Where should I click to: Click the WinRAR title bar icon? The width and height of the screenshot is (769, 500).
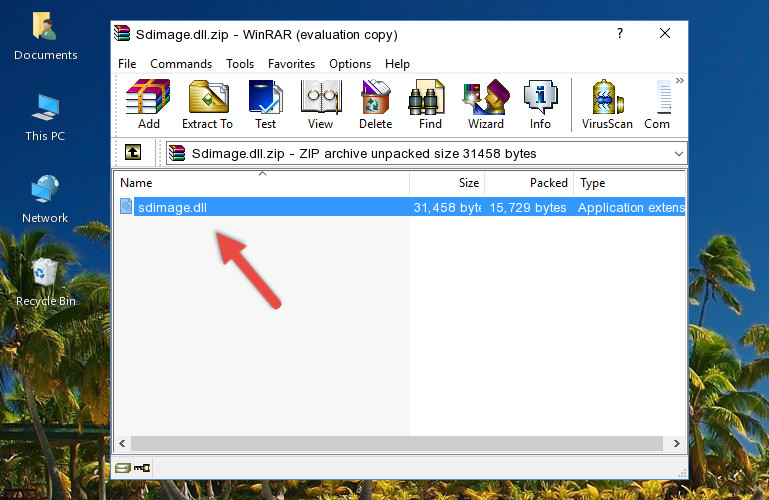click(x=122, y=33)
